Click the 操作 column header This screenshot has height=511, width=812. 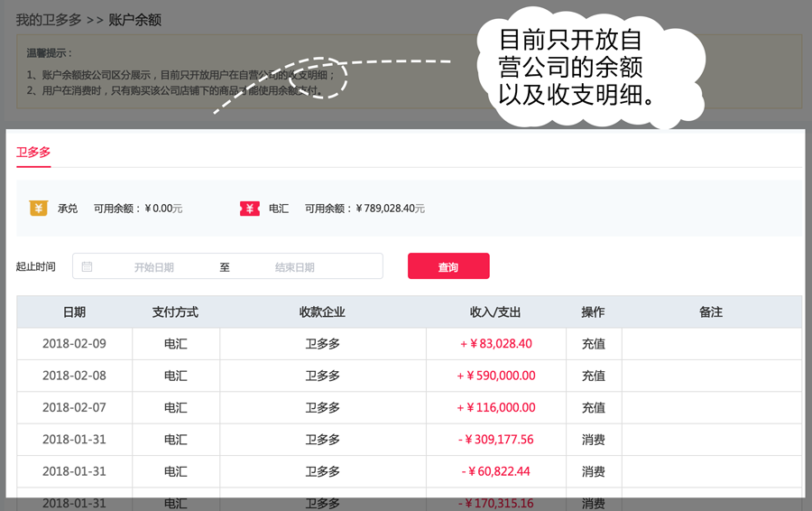tap(593, 312)
